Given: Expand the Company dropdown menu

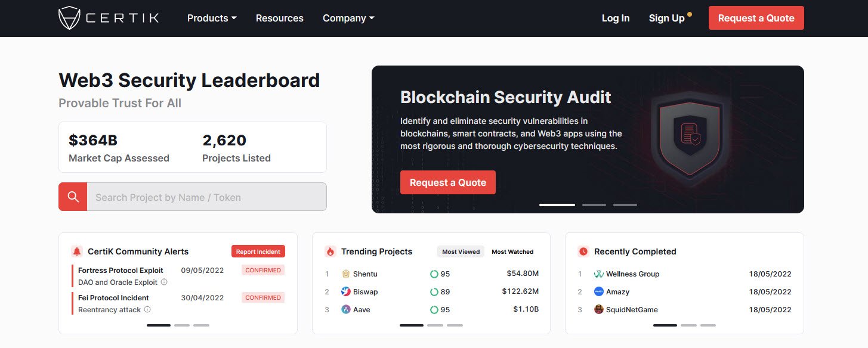Looking at the screenshot, I should [x=348, y=18].
